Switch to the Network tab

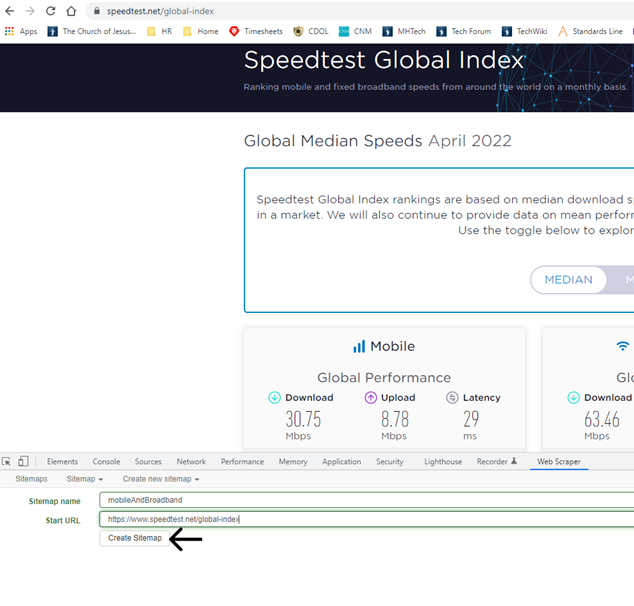[x=191, y=462]
